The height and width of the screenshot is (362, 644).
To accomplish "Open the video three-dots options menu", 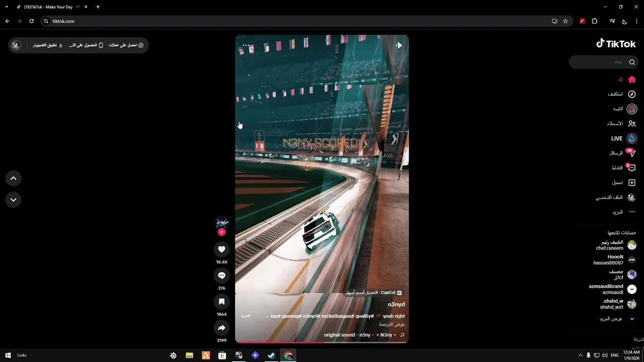I will (246, 45).
